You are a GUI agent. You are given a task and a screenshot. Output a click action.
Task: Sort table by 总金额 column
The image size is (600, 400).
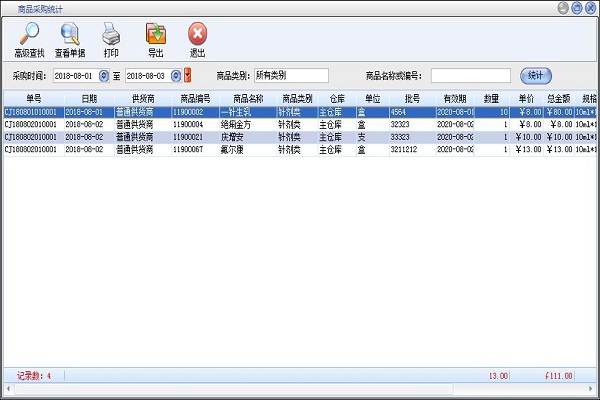(558, 99)
